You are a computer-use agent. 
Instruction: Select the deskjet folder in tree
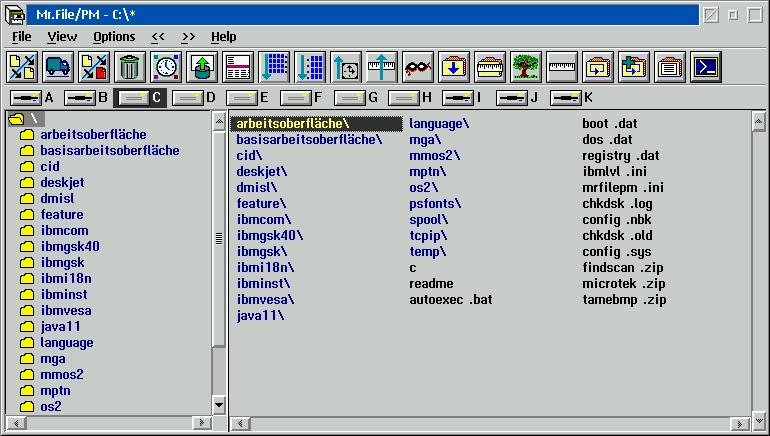tap(62, 183)
